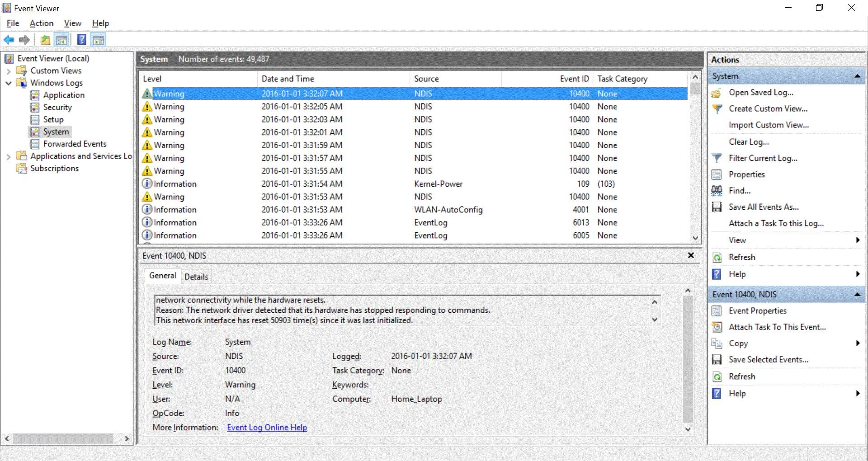This screenshot has height=461, width=868.
Task: Switch to the Details tab
Action: [x=196, y=277]
